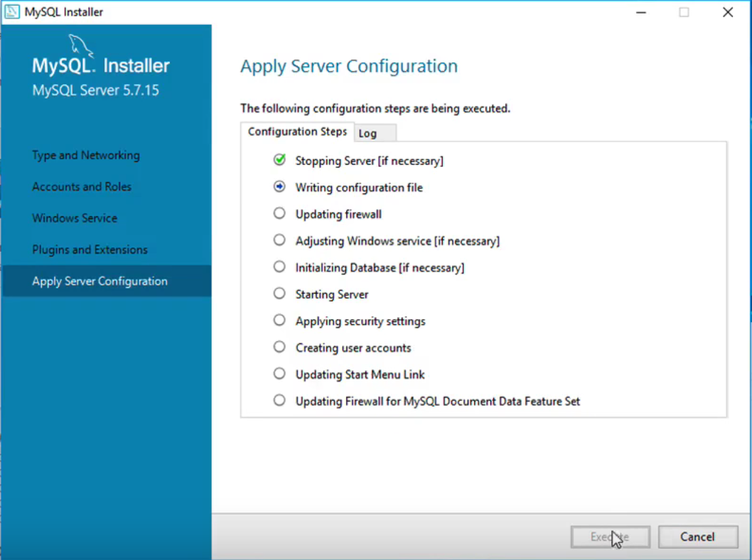Image resolution: width=752 pixels, height=560 pixels.
Task: Open the Windows Service step
Action: [75, 218]
